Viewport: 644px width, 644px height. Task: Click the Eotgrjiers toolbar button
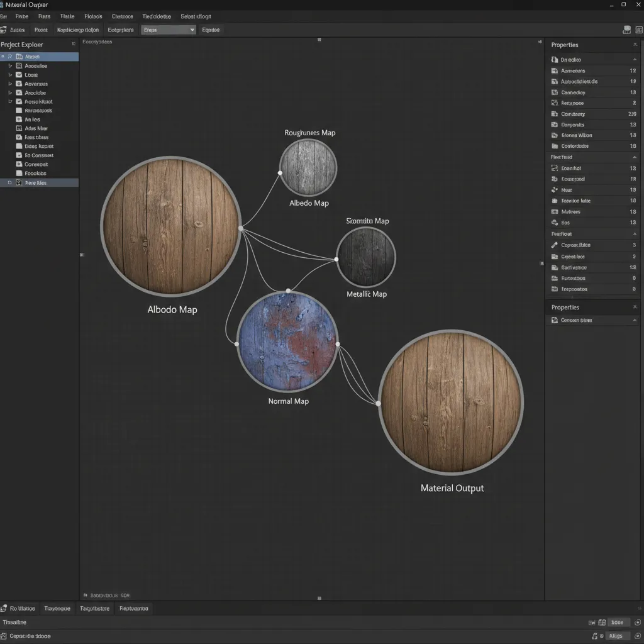click(121, 30)
